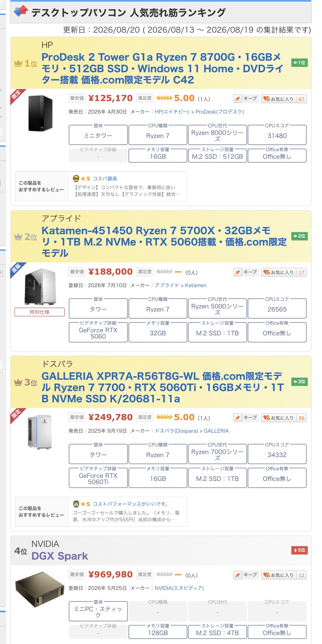Open コストパフォーマンスがいいです review link
The width and height of the screenshot is (322, 644).
tap(130, 504)
